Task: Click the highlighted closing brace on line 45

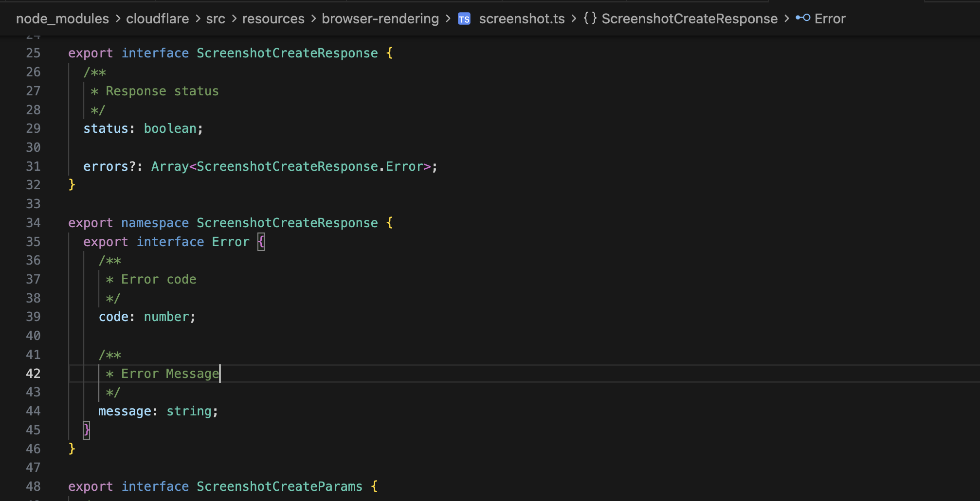Action: pyautogui.click(x=87, y=430)
